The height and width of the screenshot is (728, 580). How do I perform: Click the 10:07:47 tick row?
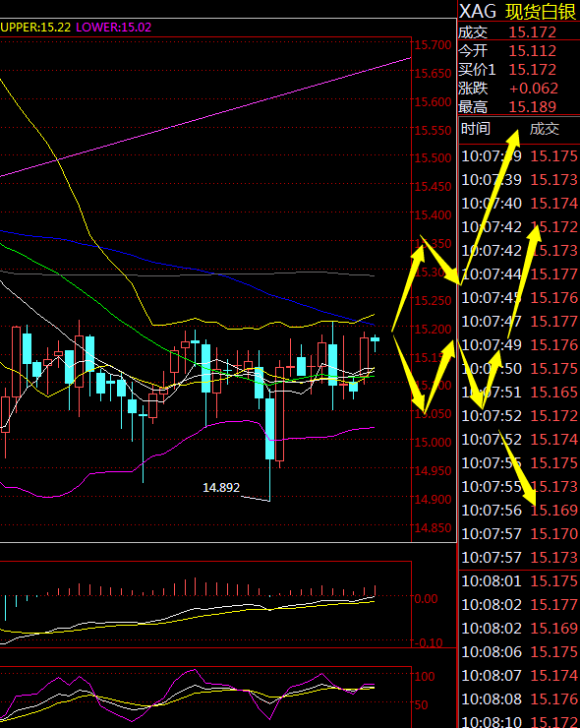519,321
